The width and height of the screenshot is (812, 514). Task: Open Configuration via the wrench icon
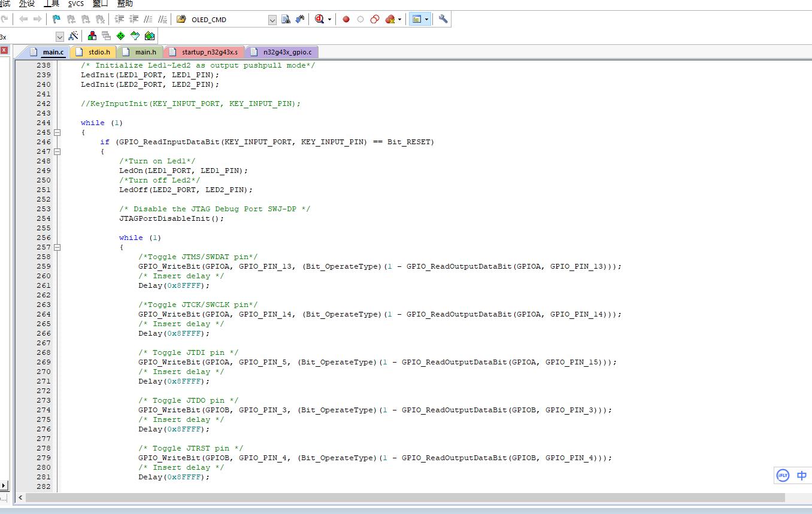[x=443, y=19]
